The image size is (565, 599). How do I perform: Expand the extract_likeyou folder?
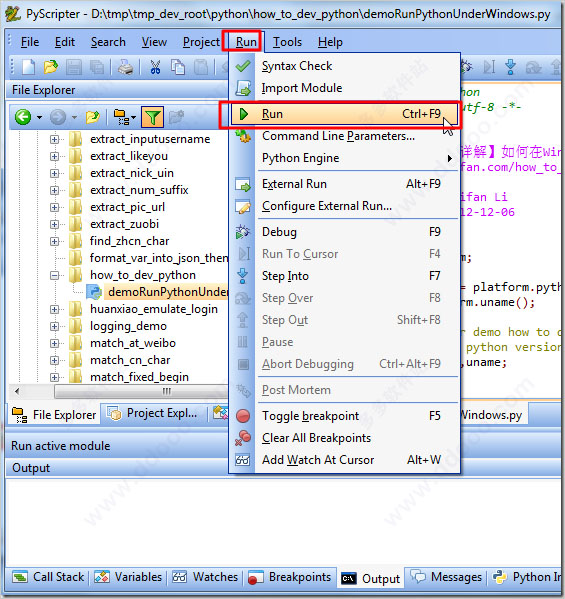[54, 156]
